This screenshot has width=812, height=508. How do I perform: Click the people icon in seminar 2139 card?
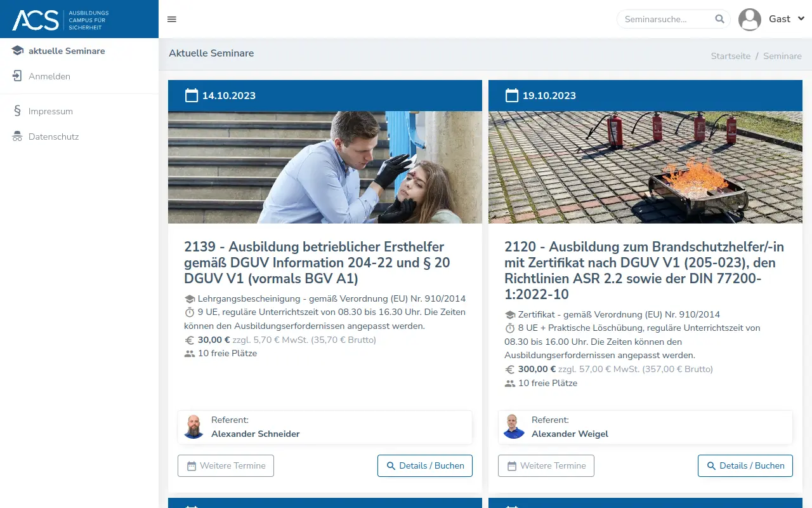[189, 354]
